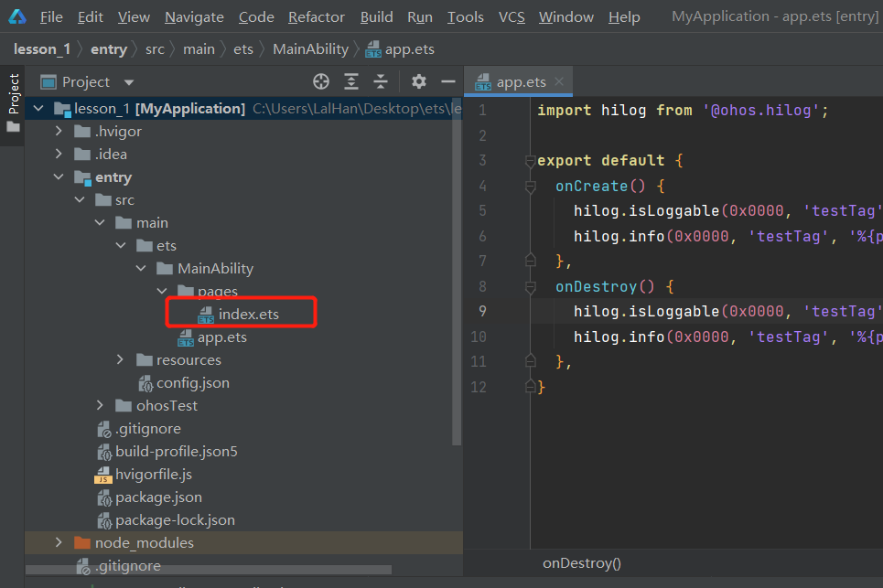Click the Project panel vertical scrollbar

coord(457,273)
